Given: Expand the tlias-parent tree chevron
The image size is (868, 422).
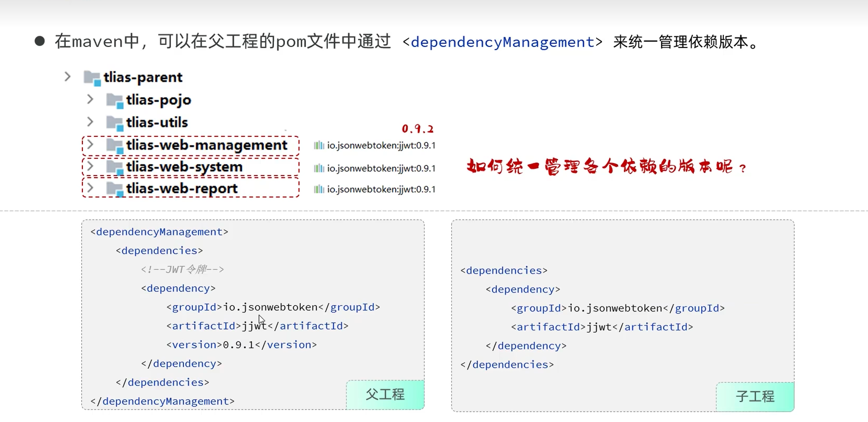Looking at the screenshot, I should pyautogui.click(x=67, y=76).
